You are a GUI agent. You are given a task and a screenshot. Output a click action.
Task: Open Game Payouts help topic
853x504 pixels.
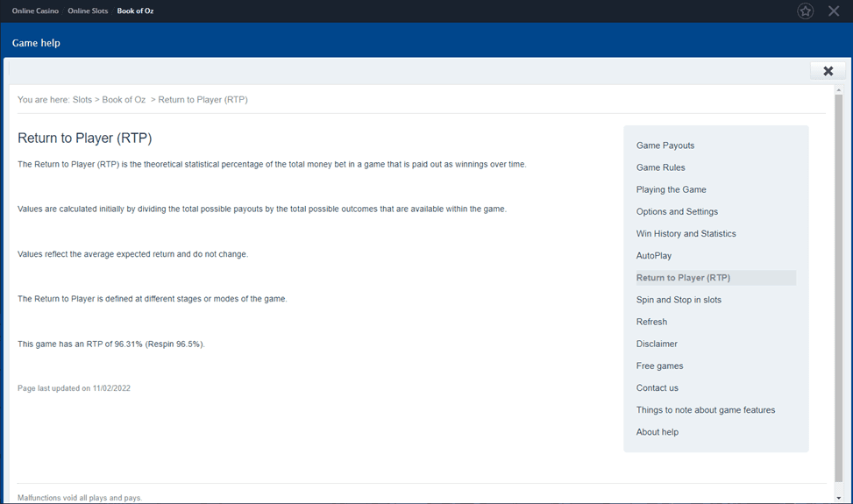[665, 146]
